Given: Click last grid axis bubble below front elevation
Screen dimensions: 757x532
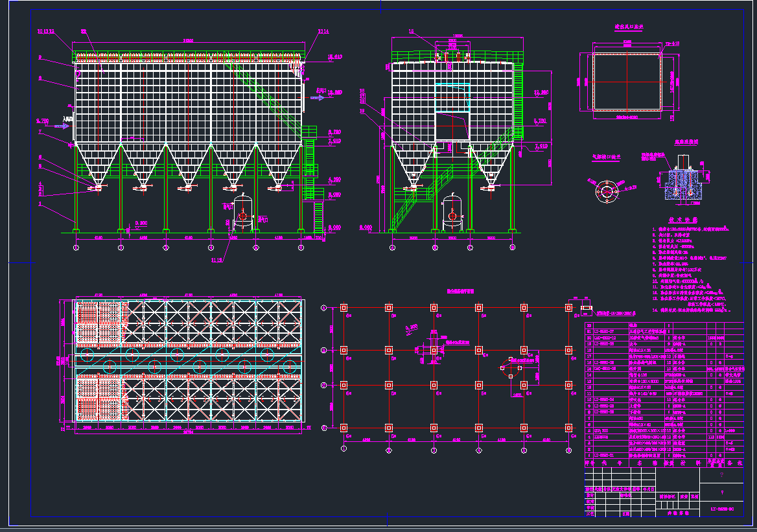Looking at the screenshot, I should click(301, 248).
